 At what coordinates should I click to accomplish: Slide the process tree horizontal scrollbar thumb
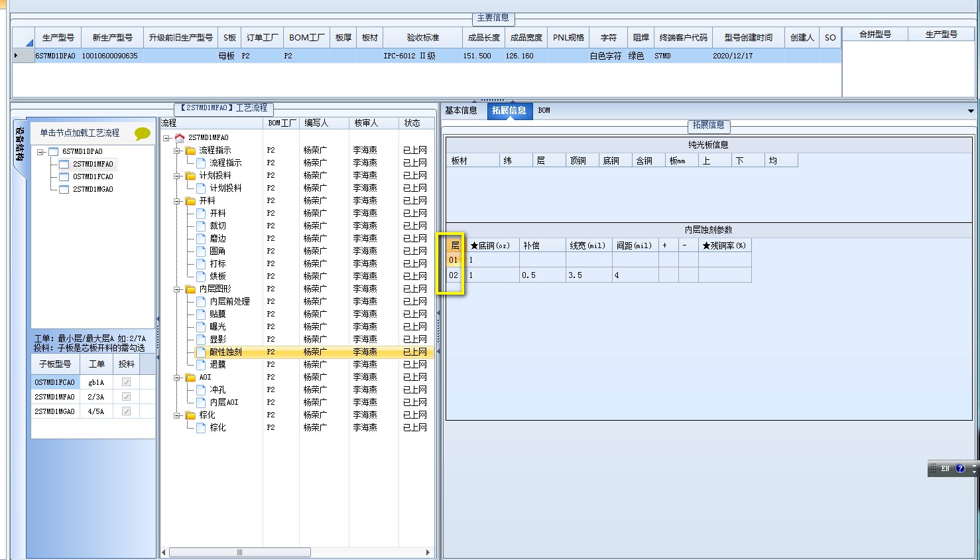[239, 552]
